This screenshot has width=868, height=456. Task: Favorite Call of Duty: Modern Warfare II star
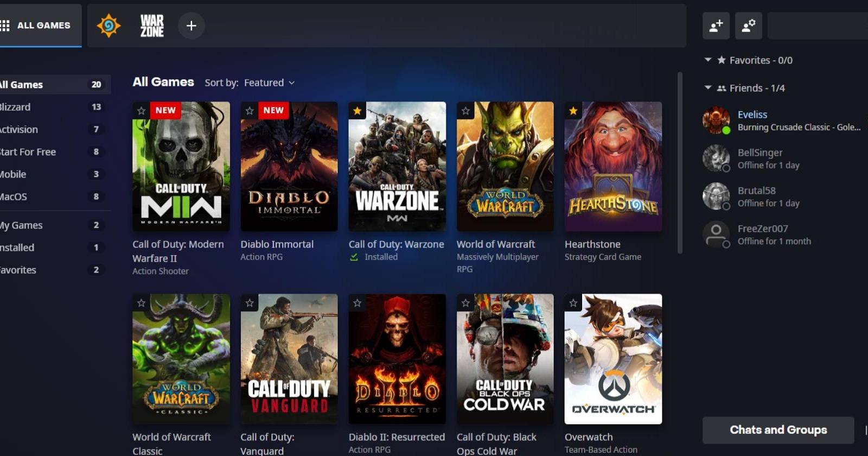pyautogui.click(x=142, y=111)
